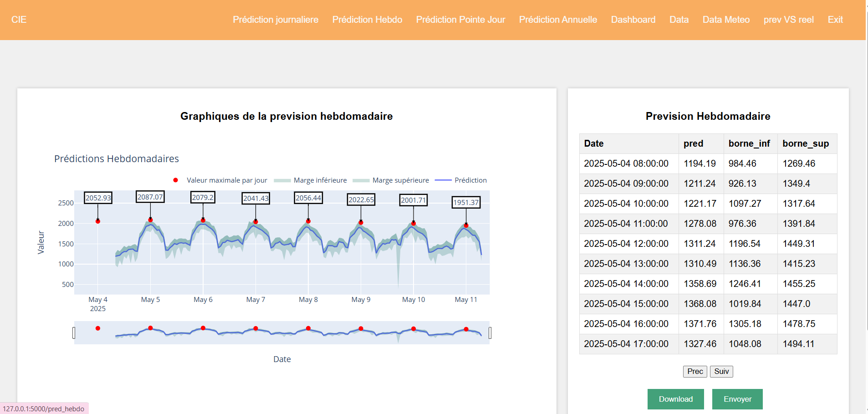This screenshot has height=414, width=868.
Task: Click the green Envoyer button
Action: [x=737, y=399]
